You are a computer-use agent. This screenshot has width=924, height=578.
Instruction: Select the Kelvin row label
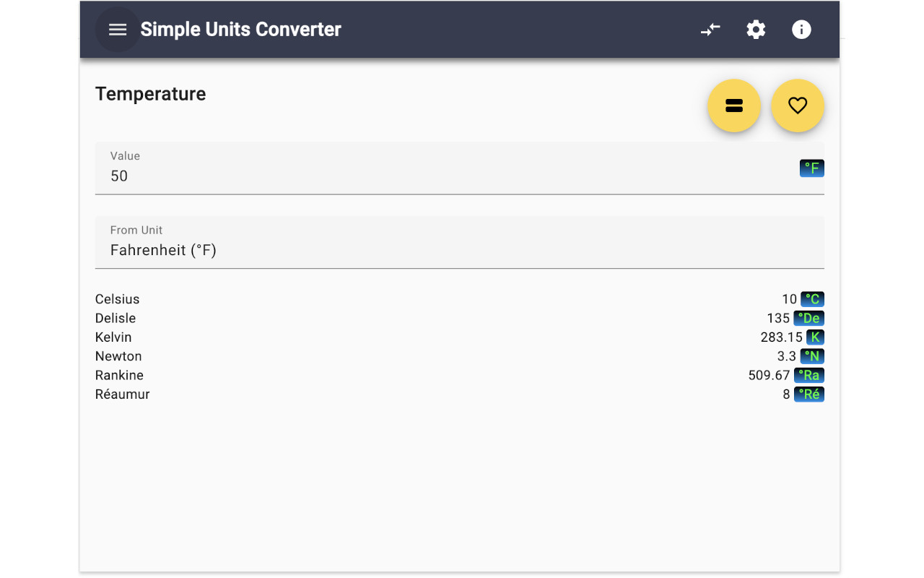point(113,337)
